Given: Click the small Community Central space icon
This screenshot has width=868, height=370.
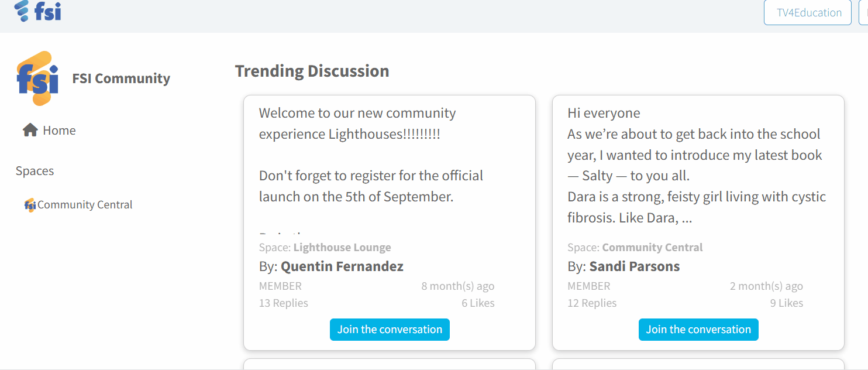Looking at the screenshot, I should click(x=30, y=205).
